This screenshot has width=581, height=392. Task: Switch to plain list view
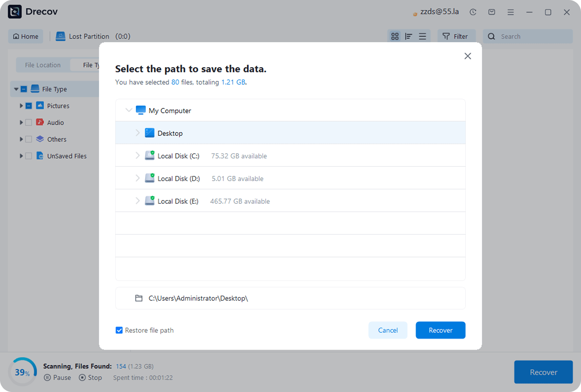(x=423, y=36)
